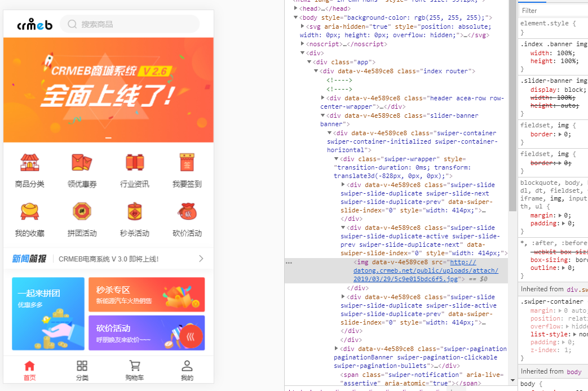Image resolution: width=588 pixels, height=391 pixels.
Task: Select the 拼团活动 group-buy icon
Action: (82, 212)
